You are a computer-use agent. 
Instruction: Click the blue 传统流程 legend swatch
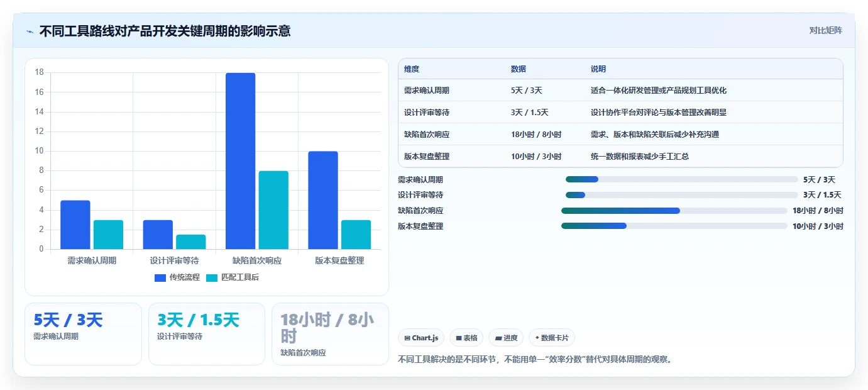click(x=160, y=277)
